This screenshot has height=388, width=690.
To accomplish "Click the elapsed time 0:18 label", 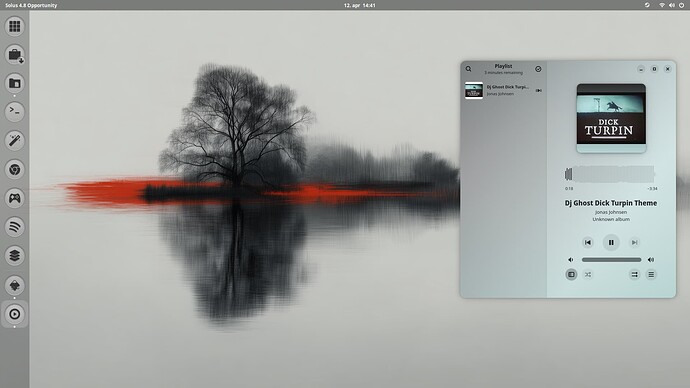I will (x=569, y=189).
